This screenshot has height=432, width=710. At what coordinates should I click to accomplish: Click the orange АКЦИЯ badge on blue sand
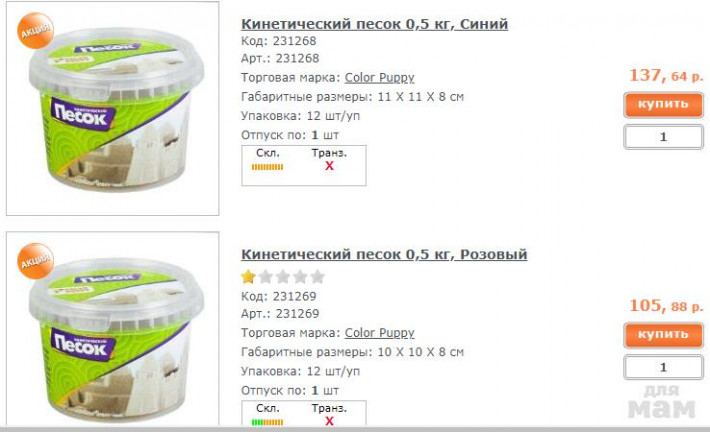pyautogui.click(x=35, y=30)
